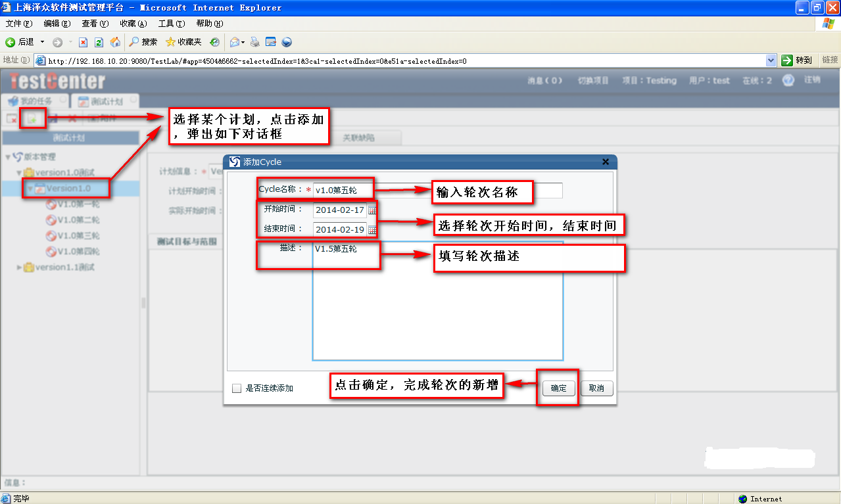Click the Messenger icon in the IE toolbar
The height and width of the screenshot is (504, 841).
pyautogui.click(x=287, y=42)
